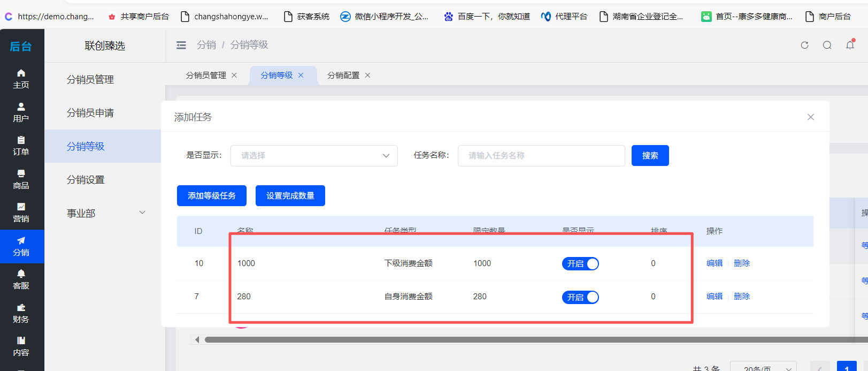The height and width of the screenshot is (371, 868).
Task: Open the page size dropdown at bottom
Action: [x=763, y=367]
